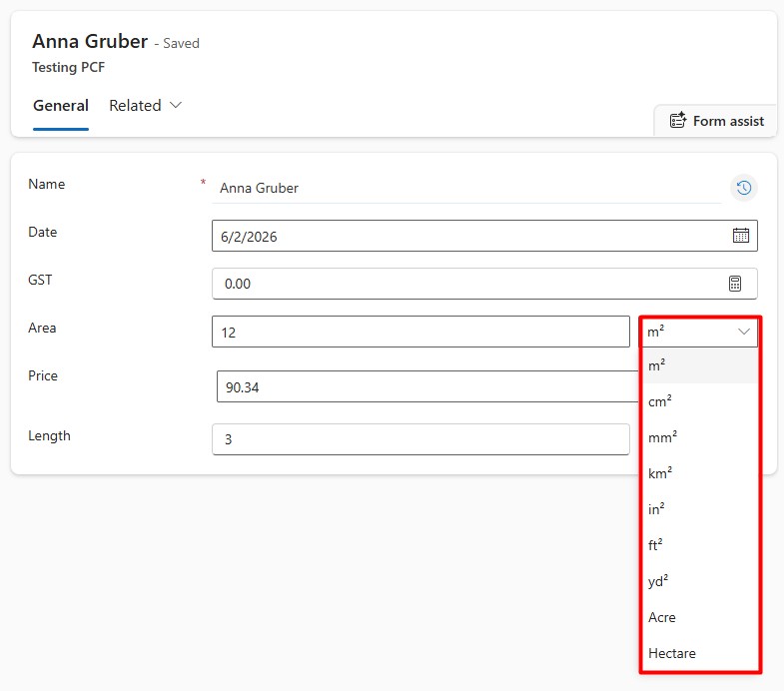This screenshot has width=784, height=691.
Task: Switch to the General tab
Action: click(61, 106)
